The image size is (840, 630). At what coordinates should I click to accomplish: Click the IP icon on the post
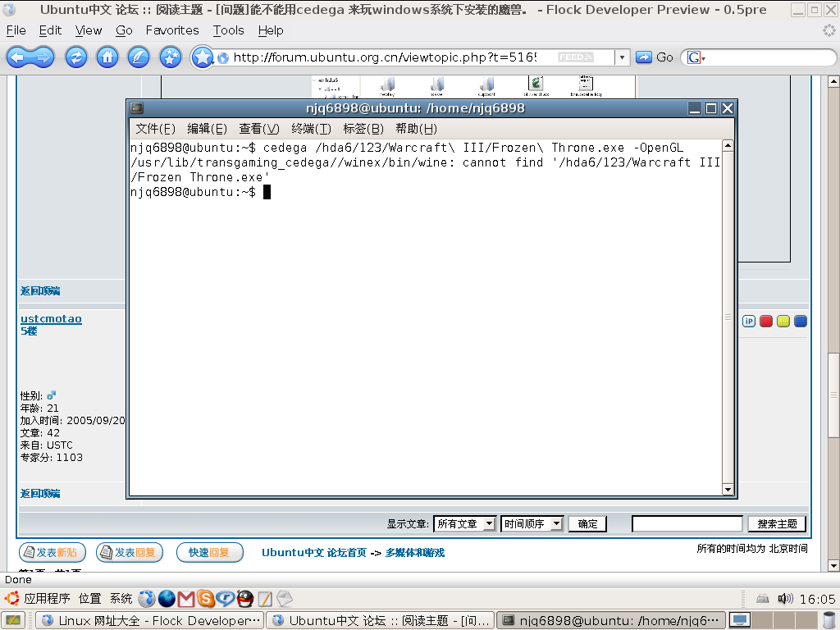(x=749, y=321)
